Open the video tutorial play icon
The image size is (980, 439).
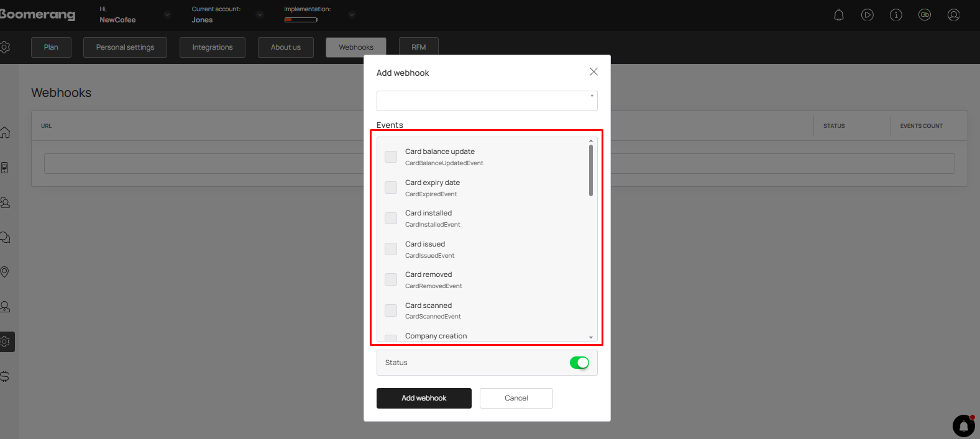[867, 15]
